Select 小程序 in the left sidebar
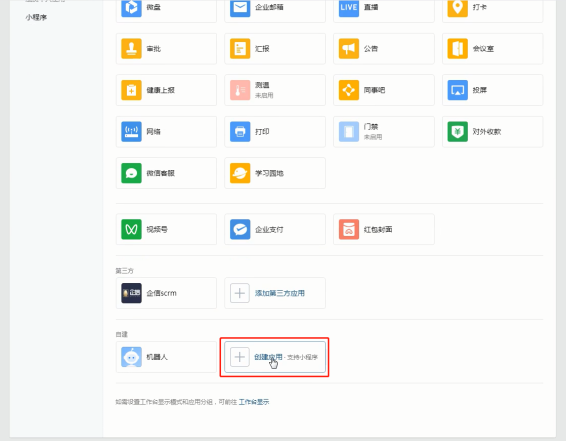 (36, 17)
